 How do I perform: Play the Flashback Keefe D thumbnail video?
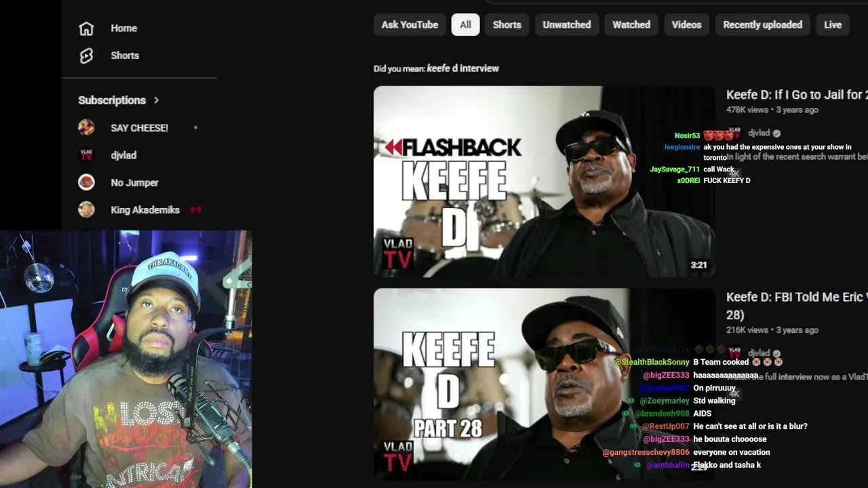pyautogui.click(x=544, y=182)
